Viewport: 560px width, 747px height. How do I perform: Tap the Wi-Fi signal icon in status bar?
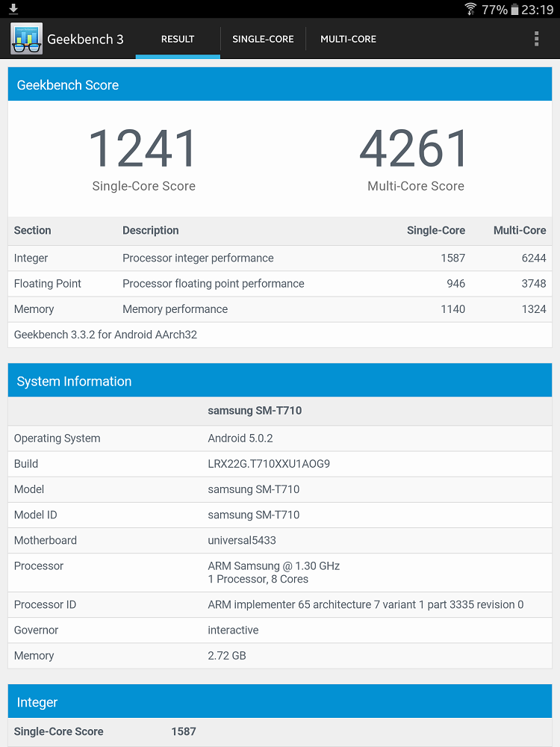[470, 9]
